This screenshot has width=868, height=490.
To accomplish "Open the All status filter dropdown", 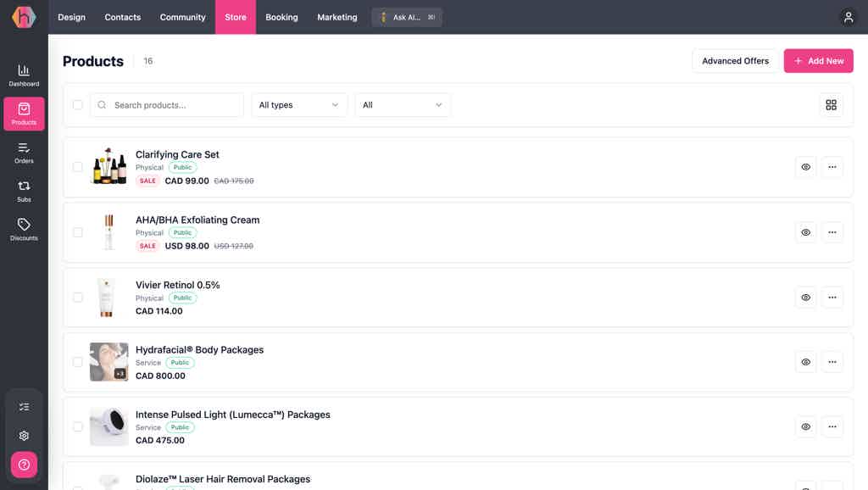I will pyautogui.click(x=403, y=105).
